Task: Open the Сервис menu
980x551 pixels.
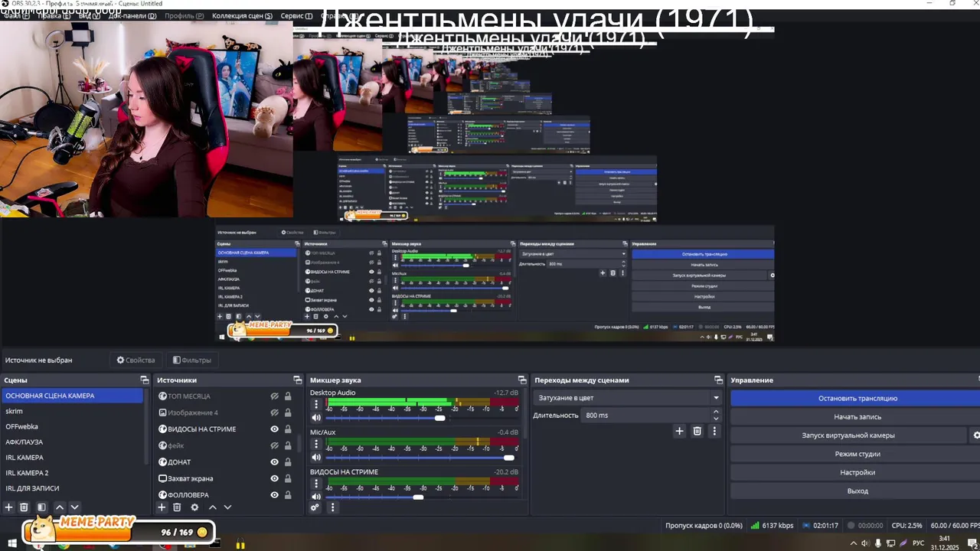Action: (x=296, y=16)
